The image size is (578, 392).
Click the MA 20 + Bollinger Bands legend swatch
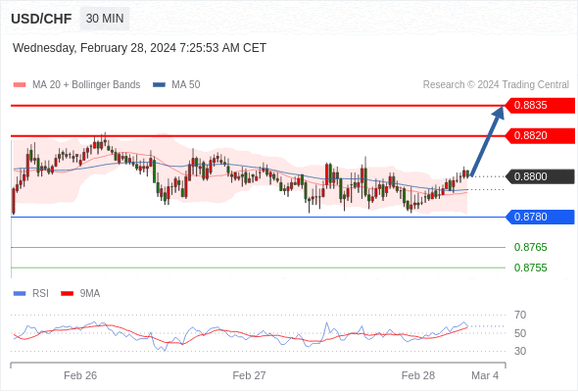click(x=20, y=85)
